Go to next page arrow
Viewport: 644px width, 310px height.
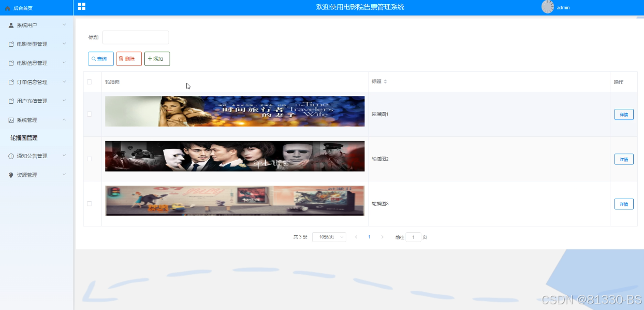coord(383,237)
